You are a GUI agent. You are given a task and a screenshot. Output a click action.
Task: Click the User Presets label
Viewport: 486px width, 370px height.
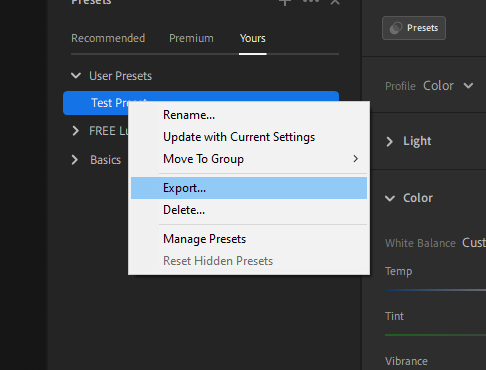120,76
